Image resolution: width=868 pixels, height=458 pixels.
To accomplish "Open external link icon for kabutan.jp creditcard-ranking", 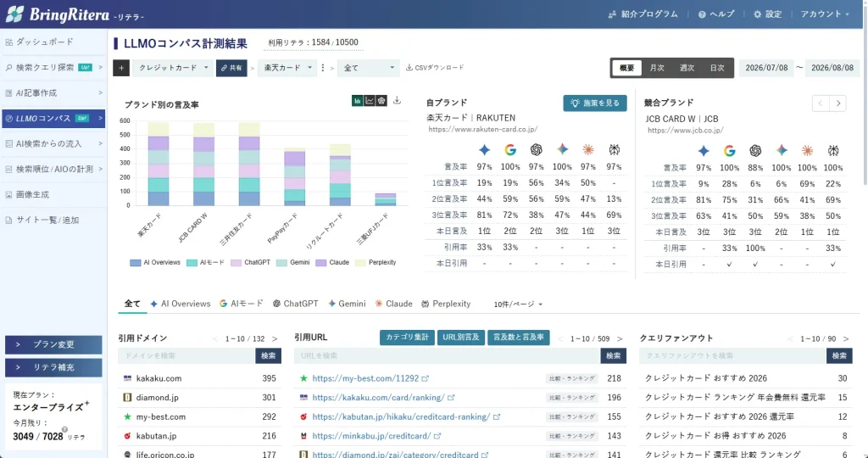I will [497, 417].
